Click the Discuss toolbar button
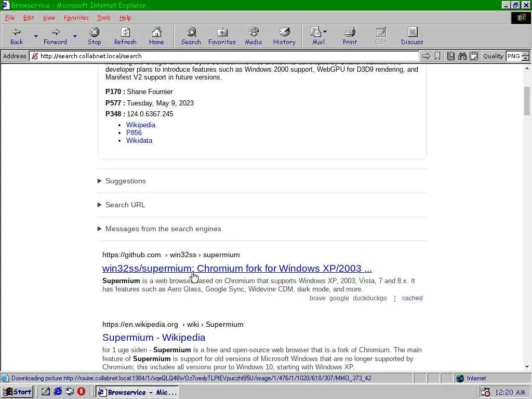This screenshot has width=532, height=399. tap(412, 36)
